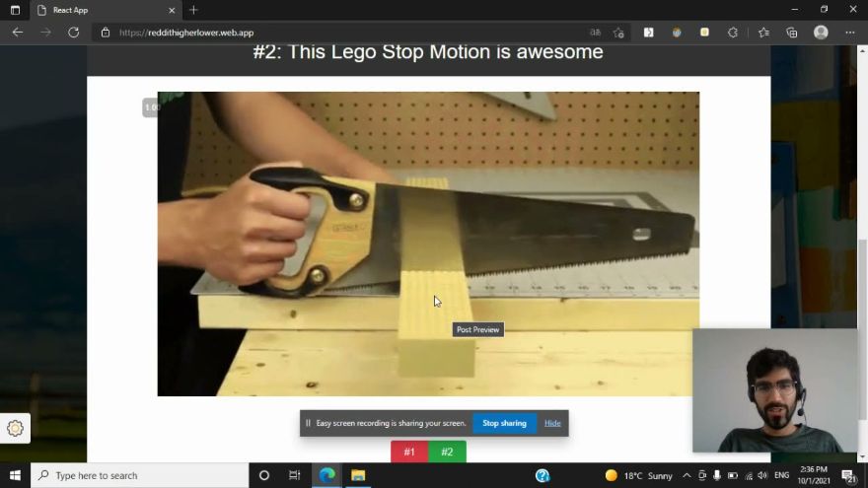Viewport: 868px width, 488px height.
Task: Click the yellow extension icon
Action: click(704, 33)
